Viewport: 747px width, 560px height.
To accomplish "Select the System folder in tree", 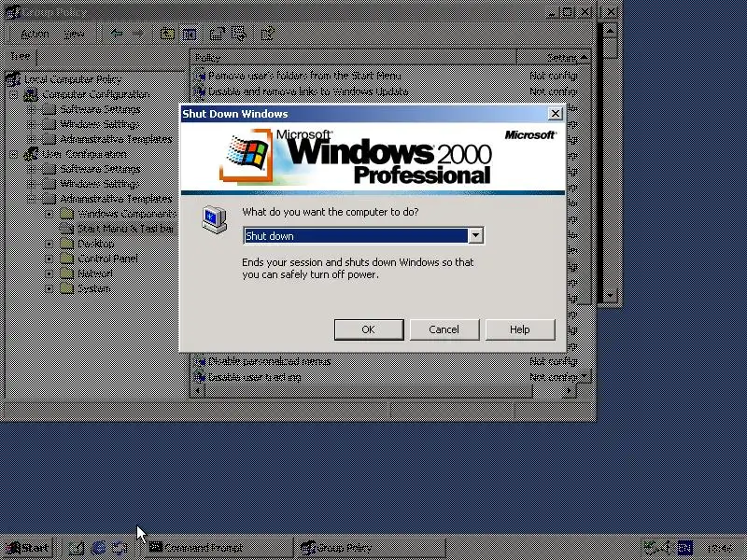I will (94, 288).
